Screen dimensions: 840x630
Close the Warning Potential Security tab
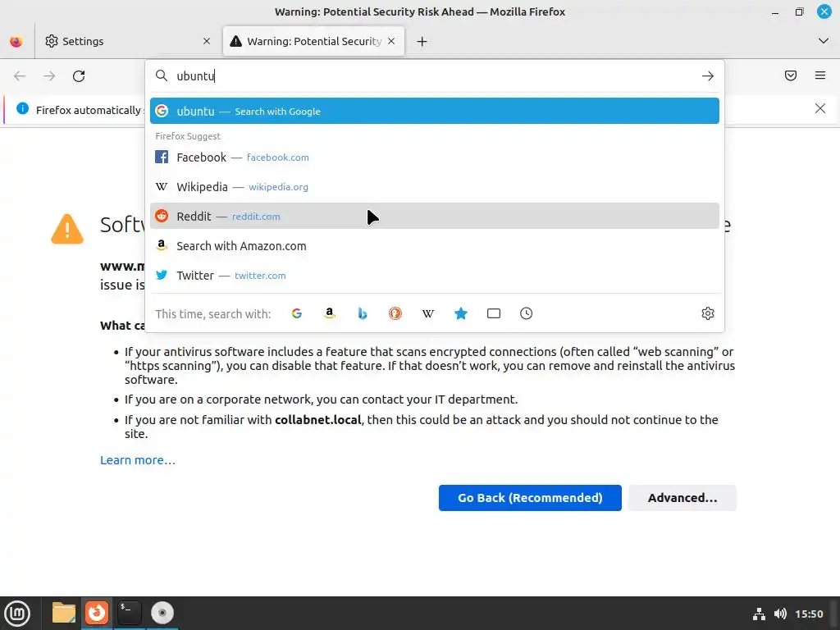pos(391,41)
